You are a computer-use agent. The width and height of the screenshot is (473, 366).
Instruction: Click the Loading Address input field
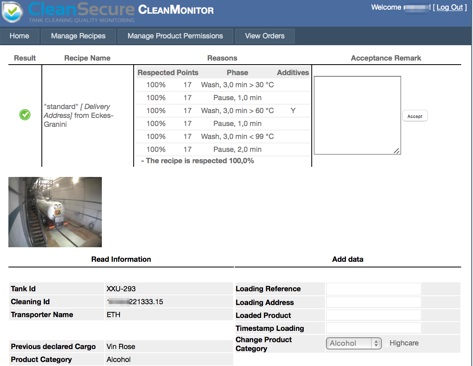[374, 302]
